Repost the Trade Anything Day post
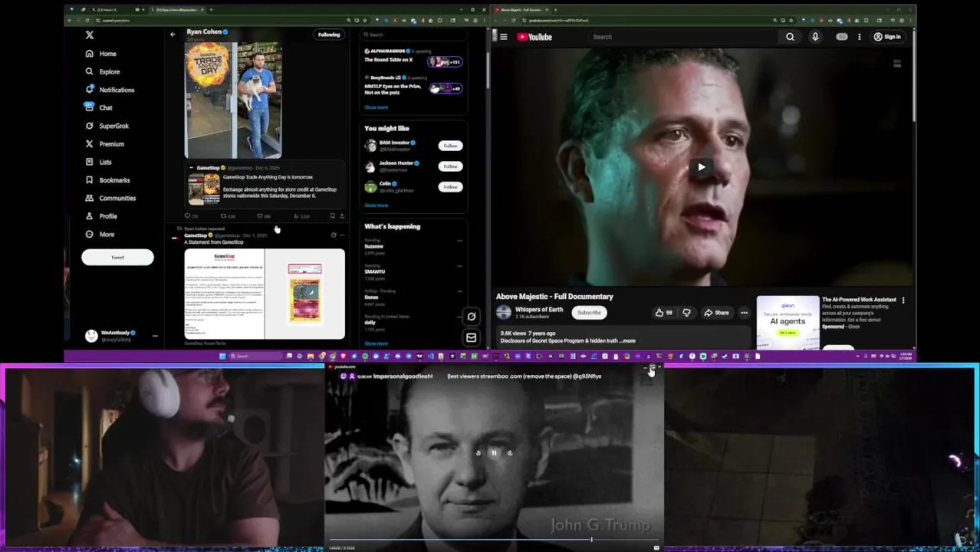980x552 pixels. (x=228, y=216)
